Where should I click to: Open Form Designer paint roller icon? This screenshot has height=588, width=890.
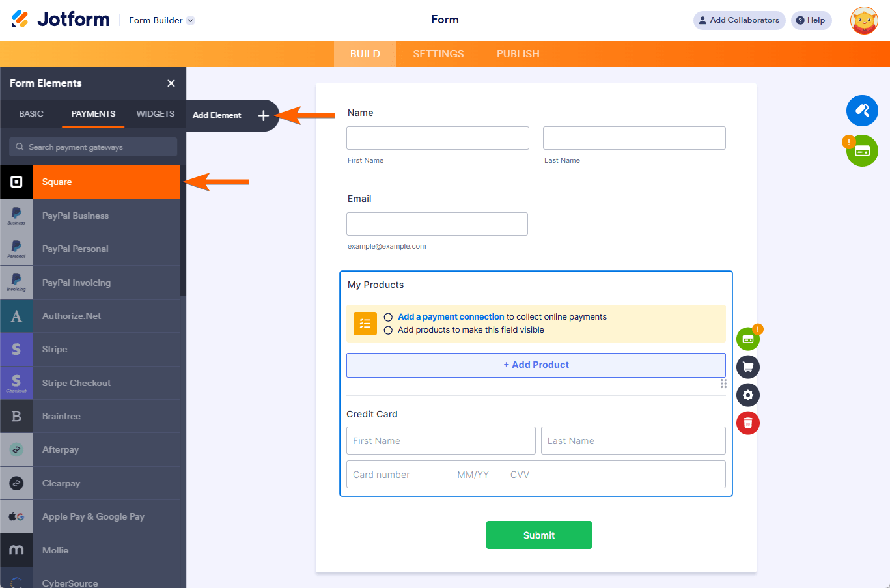tap(862, 111)
